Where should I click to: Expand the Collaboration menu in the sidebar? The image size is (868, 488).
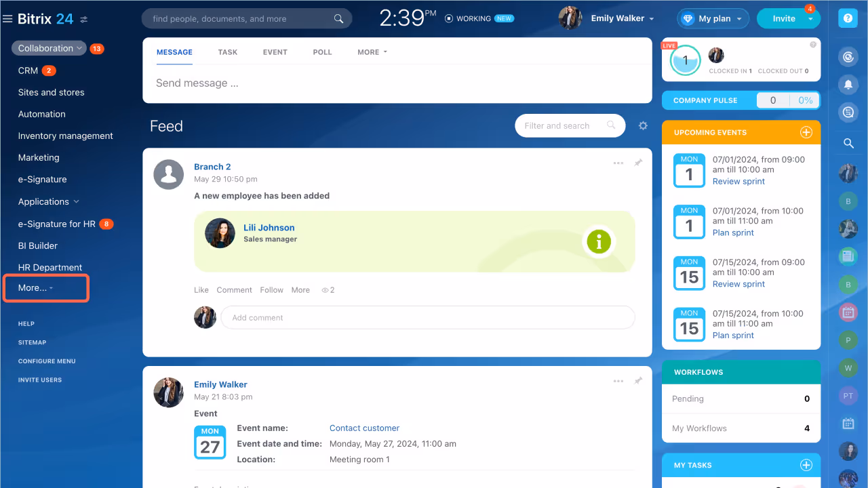click(49, 48)
